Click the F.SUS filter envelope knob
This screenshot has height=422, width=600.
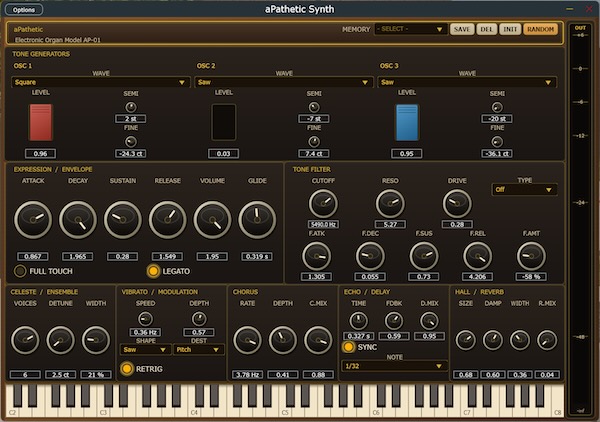click(424, 256)
